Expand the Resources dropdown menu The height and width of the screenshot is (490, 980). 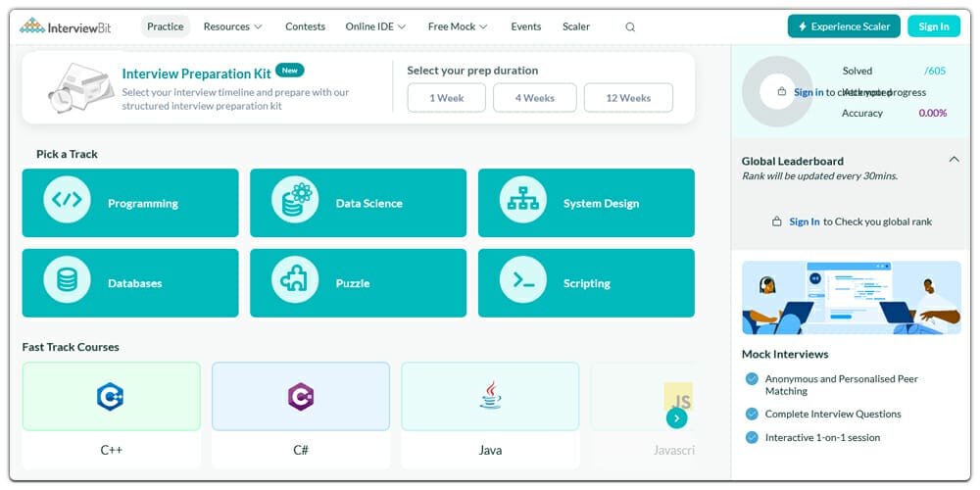pyautogui.click(x=232, y=26)
